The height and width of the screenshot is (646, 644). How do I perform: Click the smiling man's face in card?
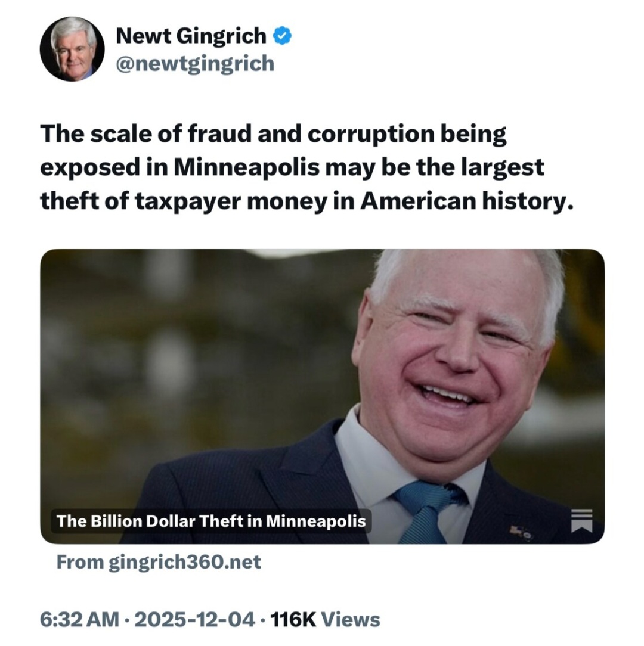[457, 355]
